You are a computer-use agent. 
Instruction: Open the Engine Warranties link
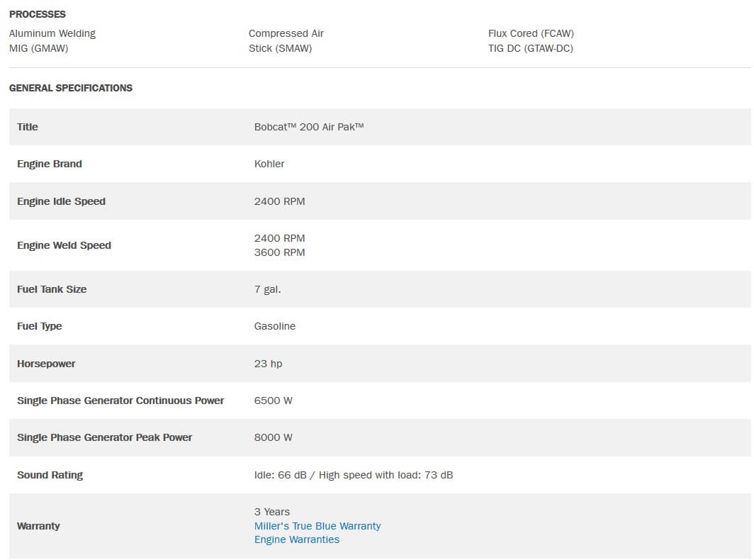[x=297, y=539]
